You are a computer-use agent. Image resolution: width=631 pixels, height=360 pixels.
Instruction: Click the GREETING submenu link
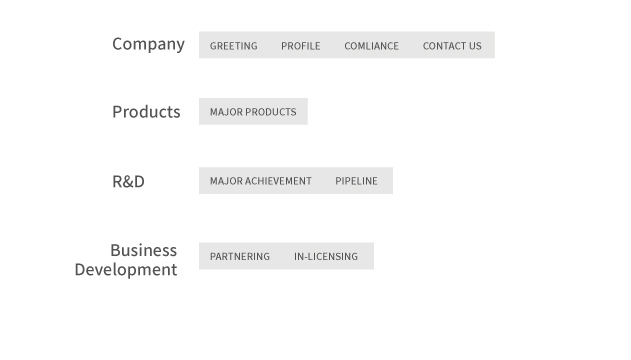click(x=233, y=46)
